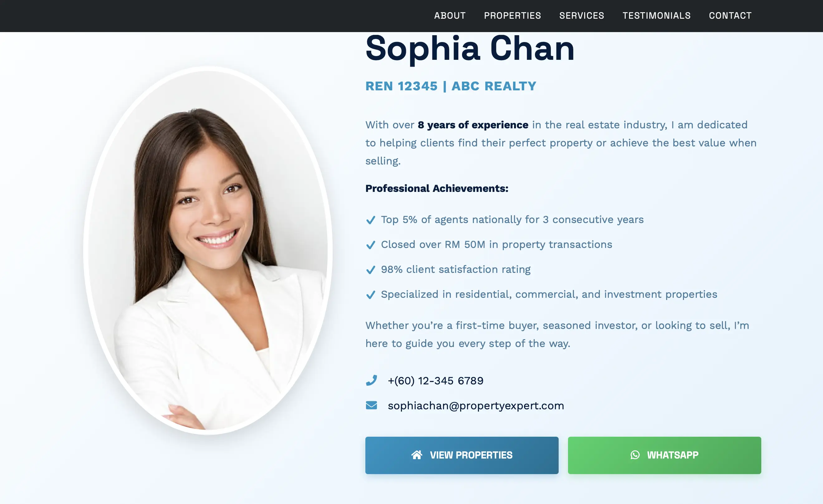Click checkmark beside Closed over RM 50M

[370, 245]
